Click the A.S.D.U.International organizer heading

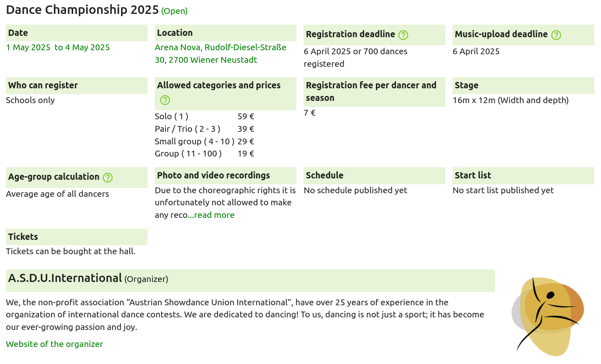(x=65, y=278)
